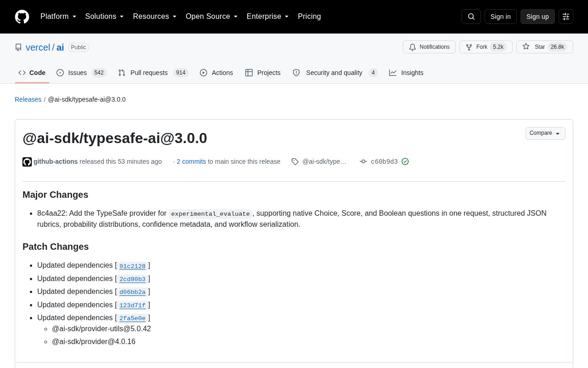Open the ai repository link
The width and height of the screenshot is (588, 368).
pos(60,47)
